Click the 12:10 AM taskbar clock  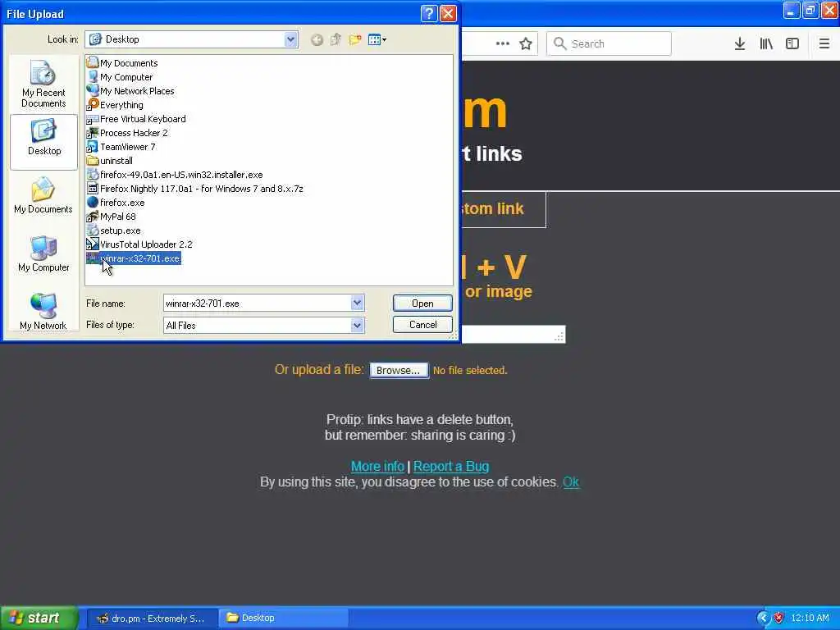[810, 618]
